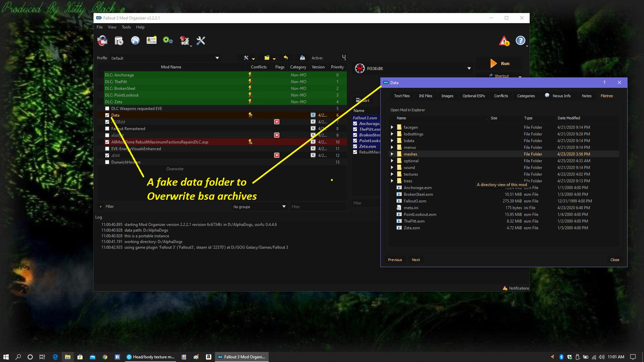Enable the EVE-EnergyVisualsEnhanced mod checkbox

point(107,149)
